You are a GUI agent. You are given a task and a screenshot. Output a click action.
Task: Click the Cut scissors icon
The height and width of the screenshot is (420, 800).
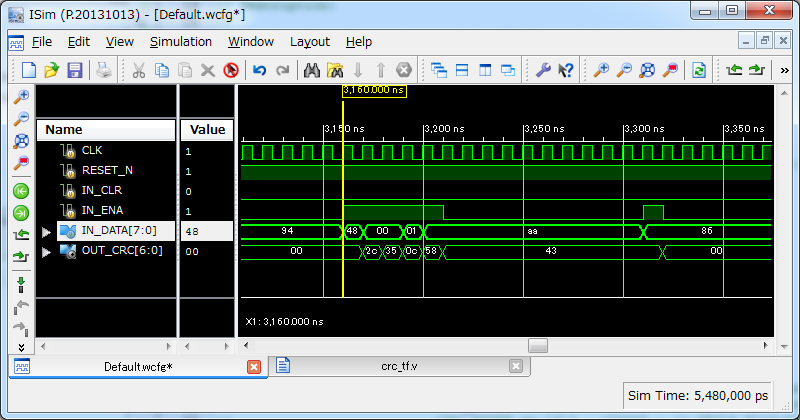tap(139, 70)
